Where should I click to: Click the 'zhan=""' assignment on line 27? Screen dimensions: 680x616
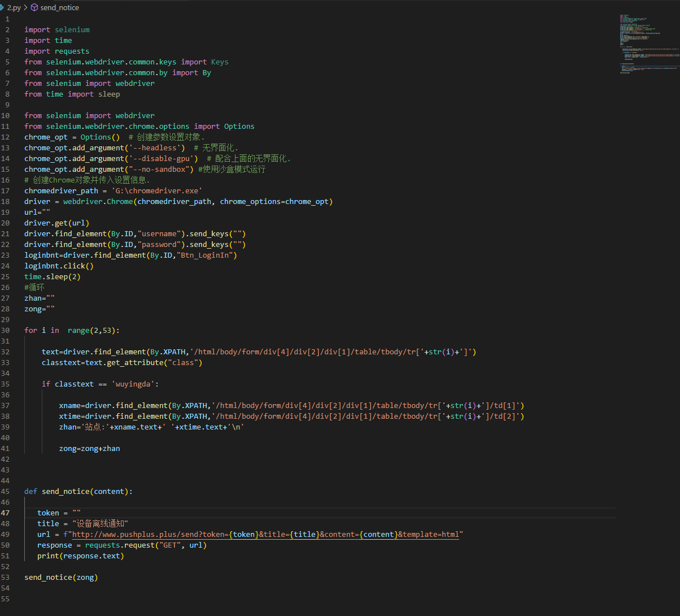click(x=40, y=298)
